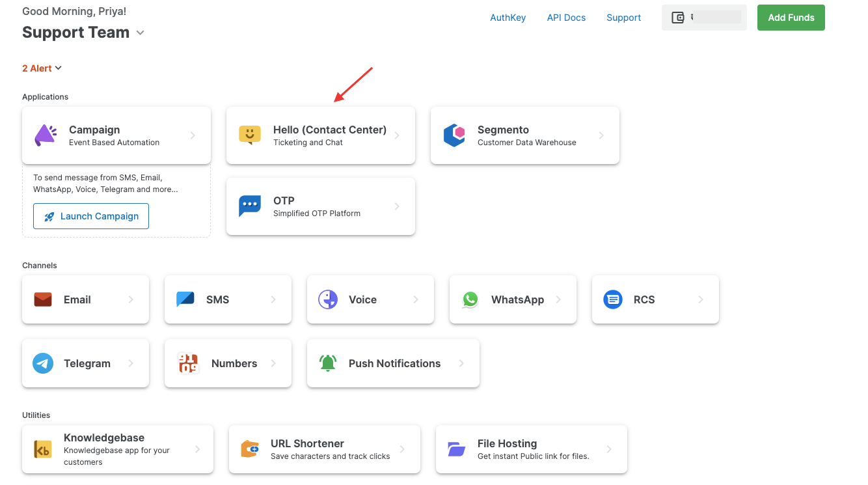Click the blue RCS message icon
This screenshot has height=485, width=868.
click(613, 299)
